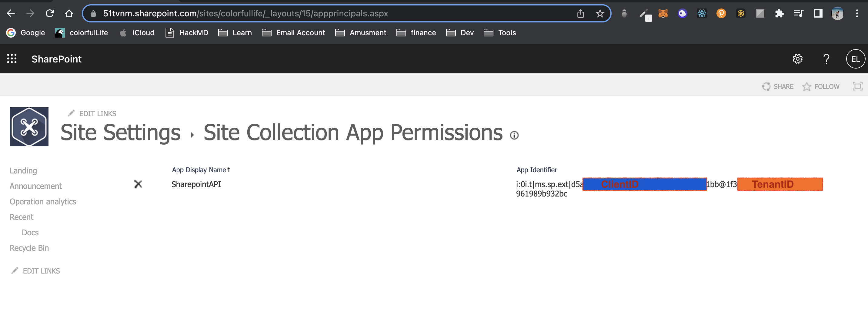Open Operation analytics in the navigation

43,202
